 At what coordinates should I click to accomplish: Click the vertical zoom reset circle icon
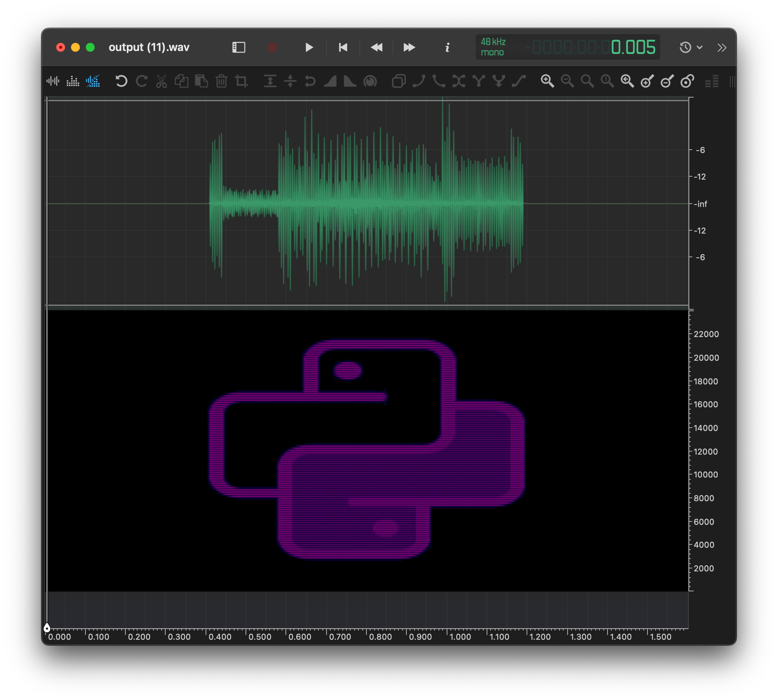pyautogui.click(x=687, y=81)
